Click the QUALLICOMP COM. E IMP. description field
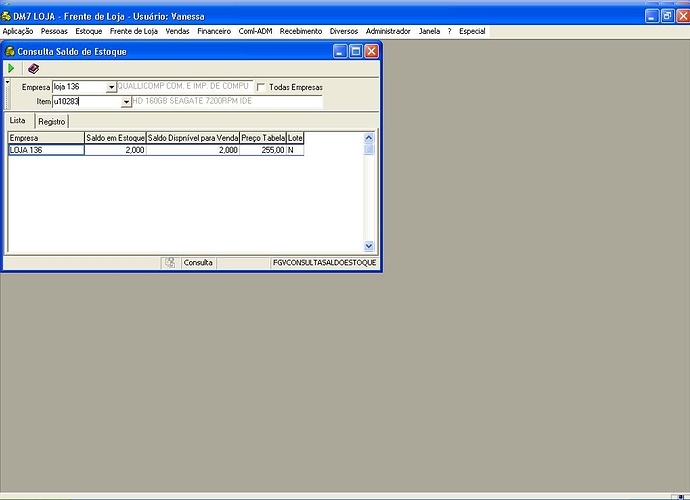Viewport: 690px width, 500px height. pyautogui.click(x=185, y=86)
